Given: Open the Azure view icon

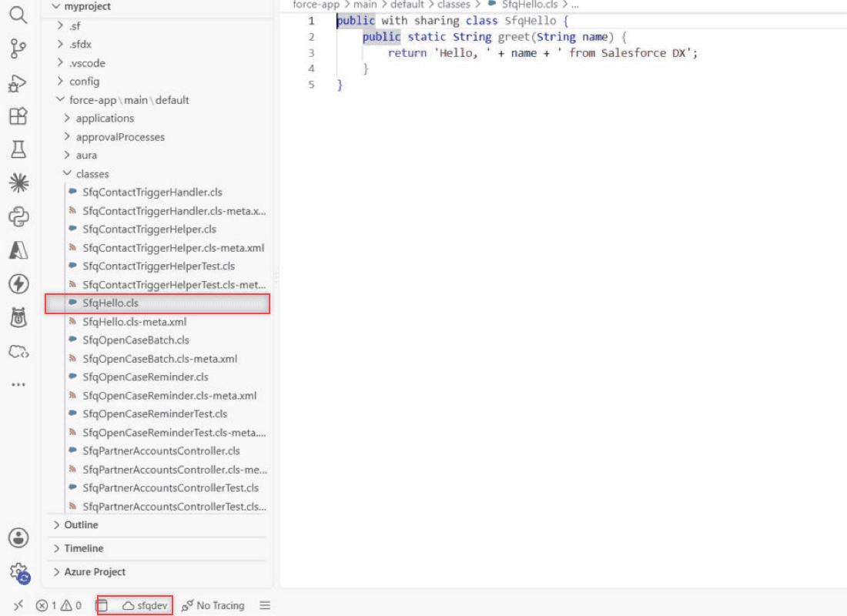Looking at the screenshot, I should click(x=19, y=250).
